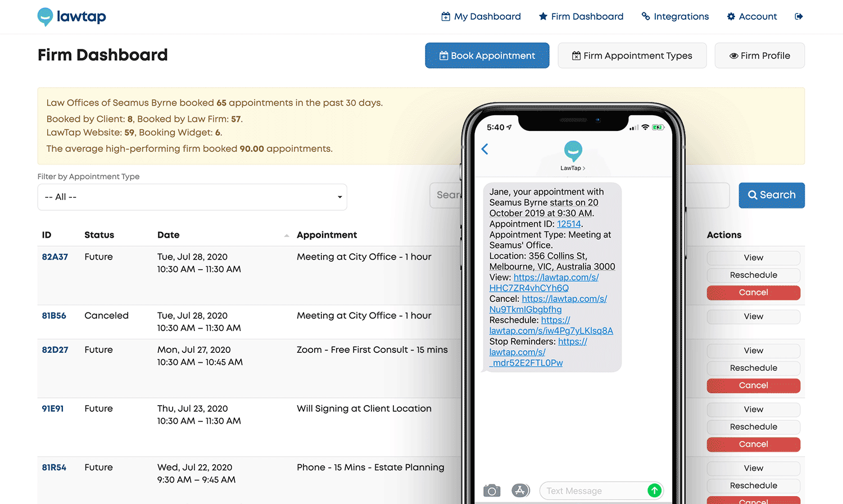The image size is (843, 504).
Task: Tap the App Store icon on phone
Action: click(x=520, y=491)
